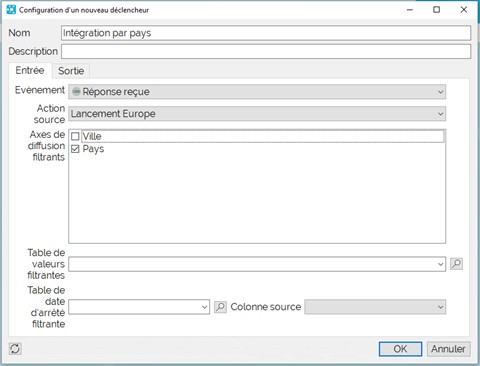Select the Ville row label

click(x=92, y=136)
